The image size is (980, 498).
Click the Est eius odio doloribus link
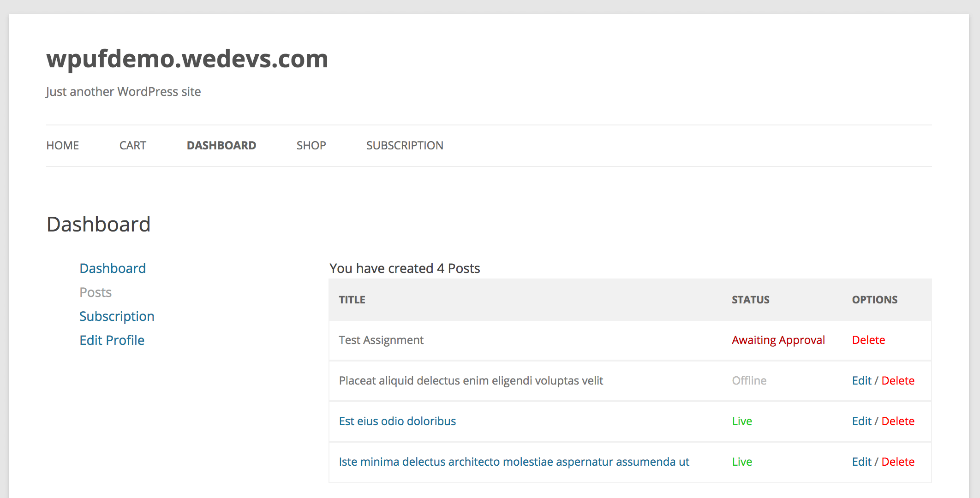click(397, 421)
